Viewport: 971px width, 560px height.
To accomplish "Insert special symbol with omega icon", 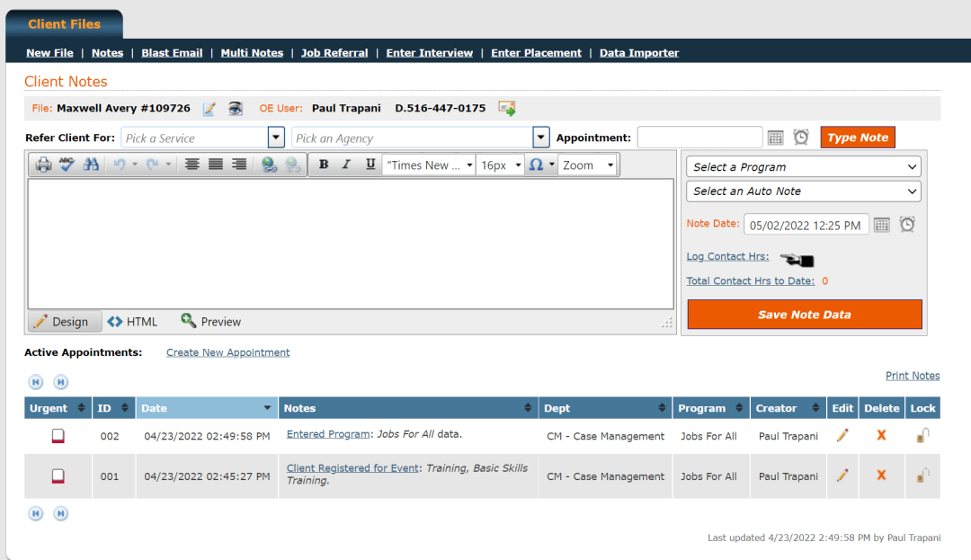I will coord(536,164).
